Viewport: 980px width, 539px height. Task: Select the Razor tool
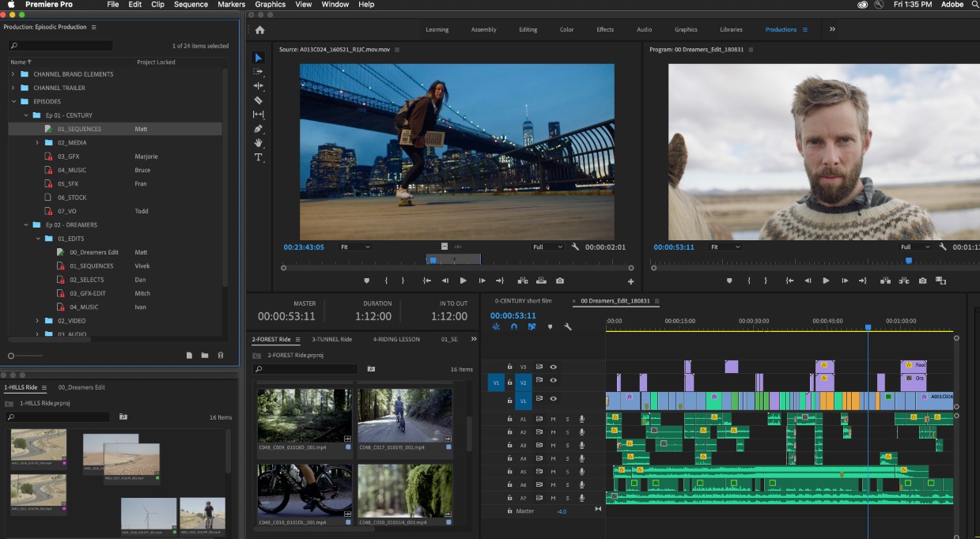(257, 100)
